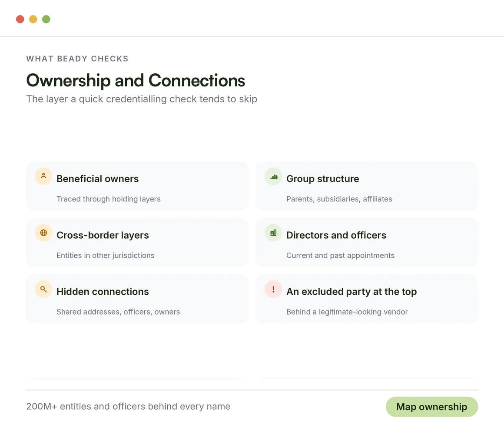Select the Beneficial owners card title
Viewport: 504px width, 434px height.
pos(97,179)
